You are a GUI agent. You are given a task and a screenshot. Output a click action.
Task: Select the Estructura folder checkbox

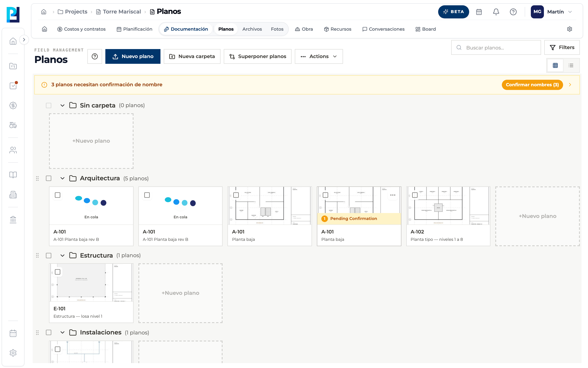(x=49, y=255)
